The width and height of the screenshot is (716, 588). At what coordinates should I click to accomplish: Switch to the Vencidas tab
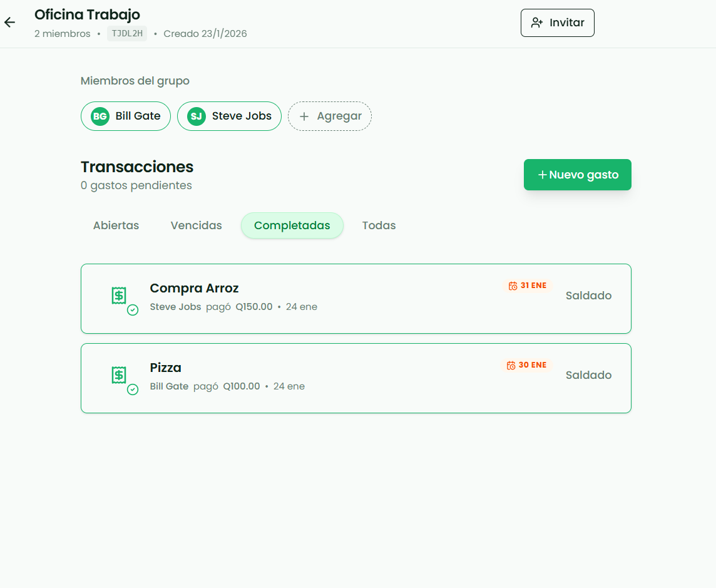[196, 225]
